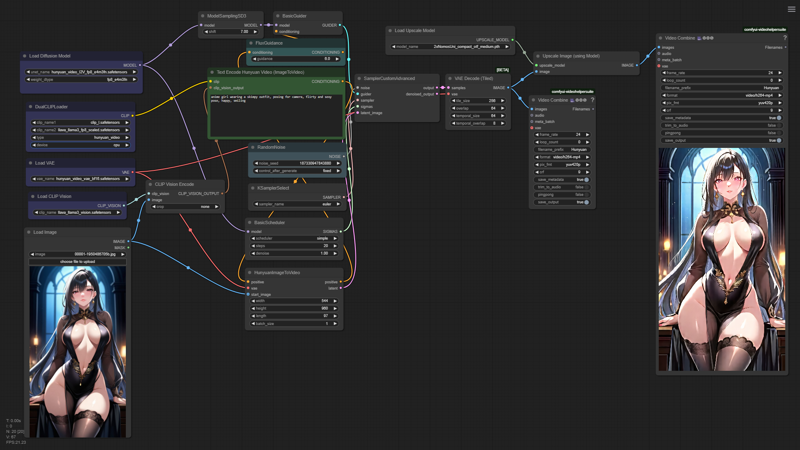The height and width of the screenshot is (450, 800).
Task: Open the scheduler dropdown in BasicScheduler
Action: coord(295,239)
